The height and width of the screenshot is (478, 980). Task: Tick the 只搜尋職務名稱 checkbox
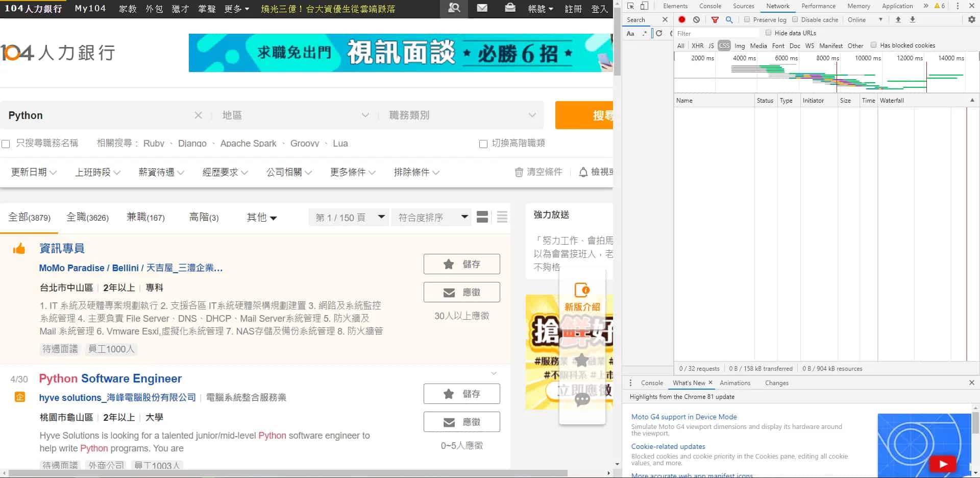point(6,144)
